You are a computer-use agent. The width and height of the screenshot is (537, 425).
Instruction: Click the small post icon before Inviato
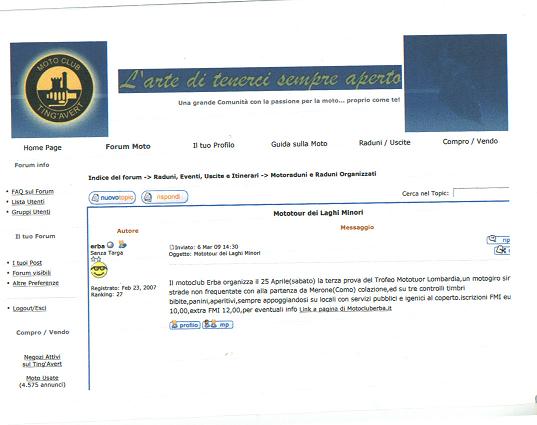point(172,247)
